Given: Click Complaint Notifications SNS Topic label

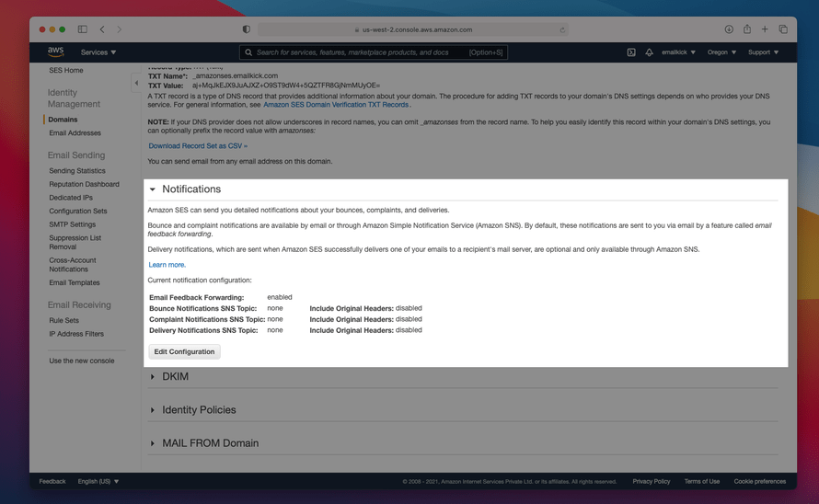Looking at the screenshot, I should coord(207,319).
